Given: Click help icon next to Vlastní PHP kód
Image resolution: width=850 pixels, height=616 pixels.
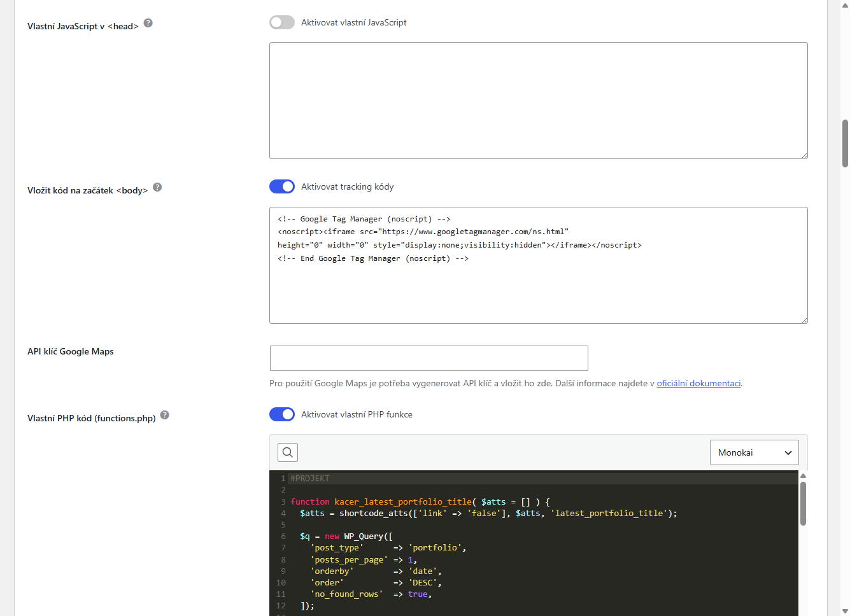Looking at the screenshot, I should click(165, 415).
